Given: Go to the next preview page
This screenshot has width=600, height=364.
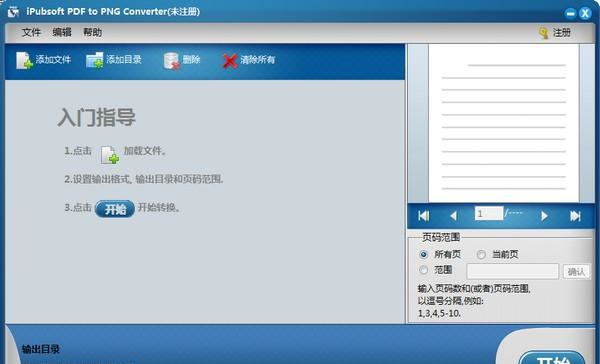Looking at the screenshot, I should tap(544, 216).
